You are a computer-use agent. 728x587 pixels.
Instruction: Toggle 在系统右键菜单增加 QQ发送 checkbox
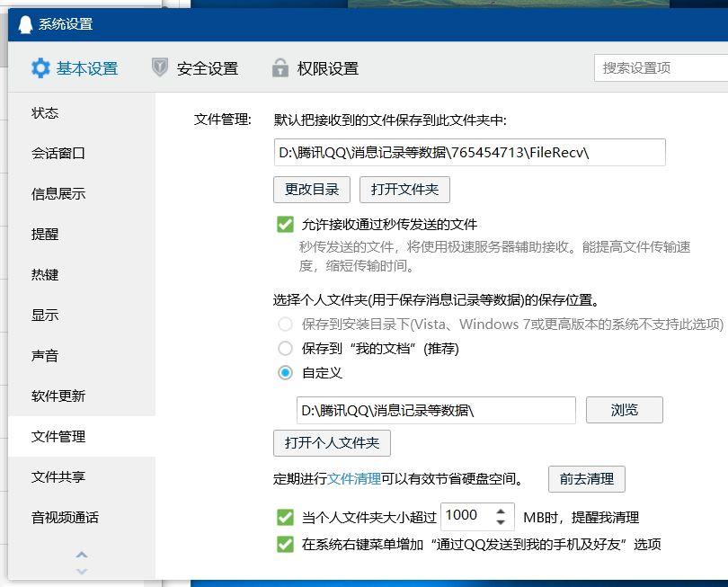click(x=285, y=544)
